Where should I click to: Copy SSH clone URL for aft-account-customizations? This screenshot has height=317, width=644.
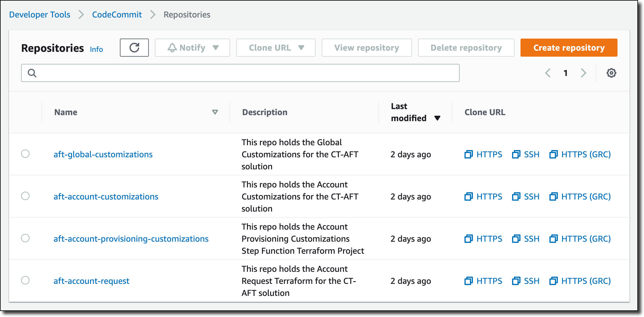coord(526,196)
